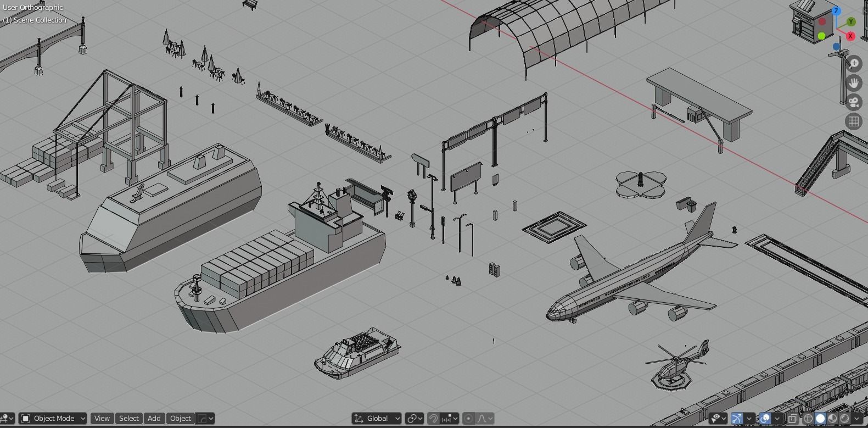Open the transform pivot point dropdown

click(415, 419)
